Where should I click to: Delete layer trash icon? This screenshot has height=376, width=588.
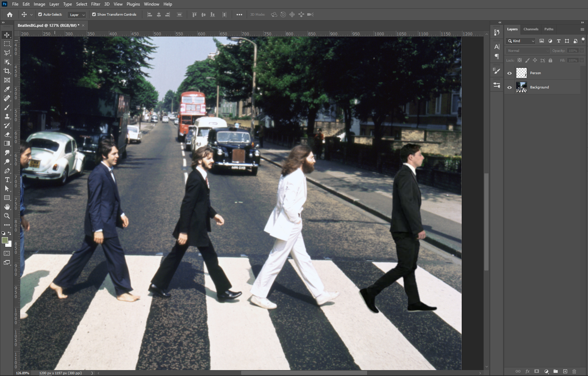point(574,371)
